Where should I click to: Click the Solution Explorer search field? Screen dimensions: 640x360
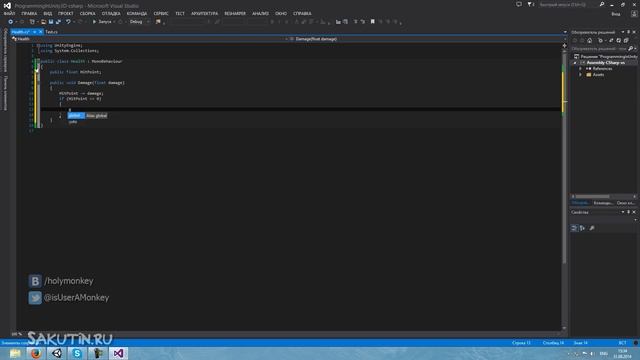pyautogui.click(x=598, y=49)
